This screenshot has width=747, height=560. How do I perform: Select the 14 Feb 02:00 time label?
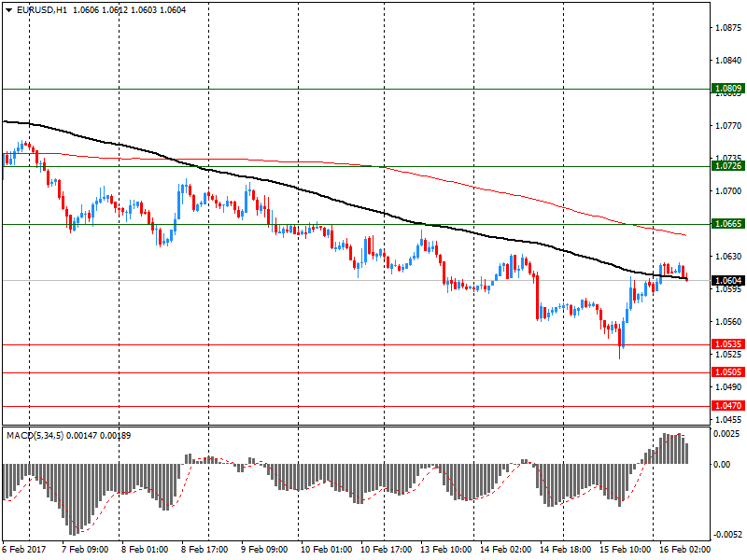click(x=506, y=549)
